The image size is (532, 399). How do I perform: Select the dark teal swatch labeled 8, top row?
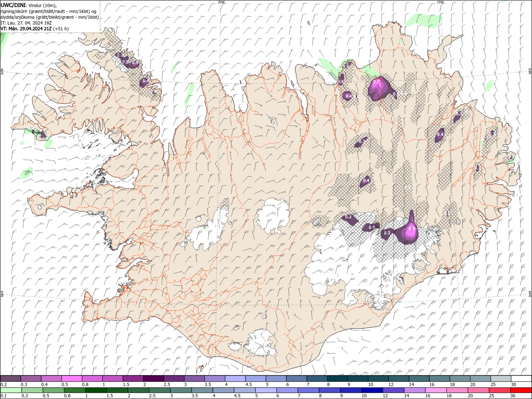(337, 379)
